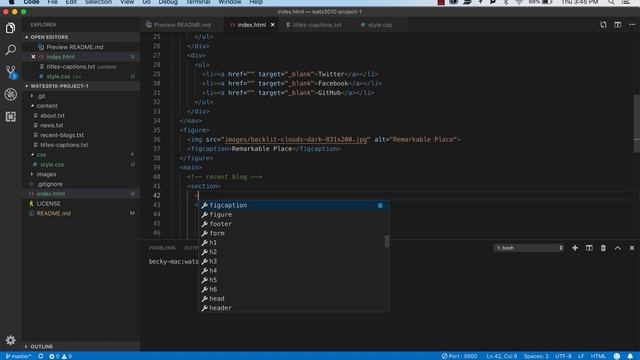
Task: Go to line via Ln 42, Col 8
Action: click(502, 356)
